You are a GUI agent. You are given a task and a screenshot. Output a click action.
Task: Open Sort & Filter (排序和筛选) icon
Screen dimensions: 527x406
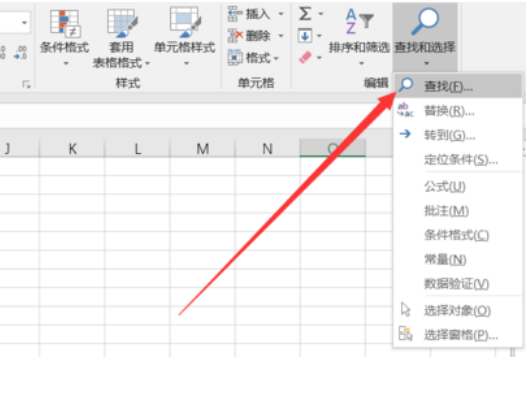(360, 22)
